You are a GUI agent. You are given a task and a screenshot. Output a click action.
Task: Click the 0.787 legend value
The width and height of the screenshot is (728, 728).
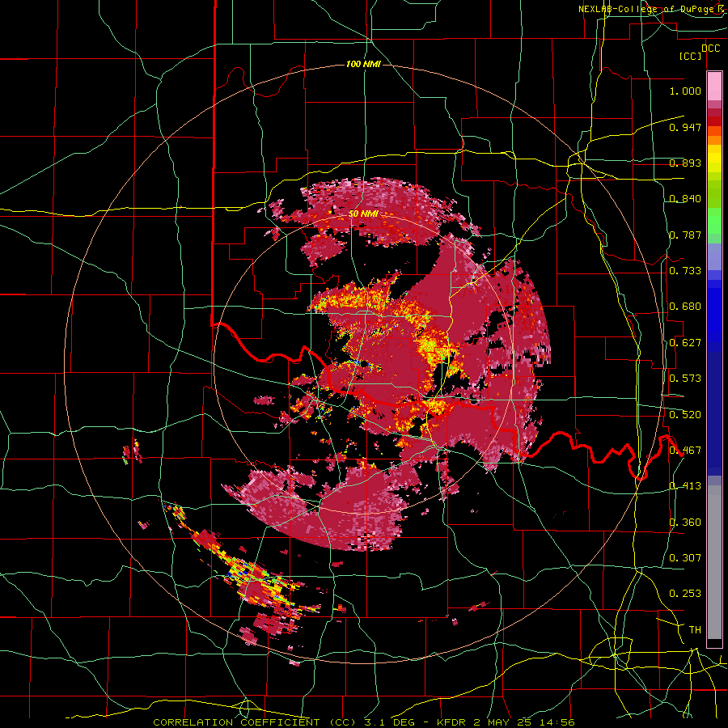pyautogui.click(x=685, y=235)
